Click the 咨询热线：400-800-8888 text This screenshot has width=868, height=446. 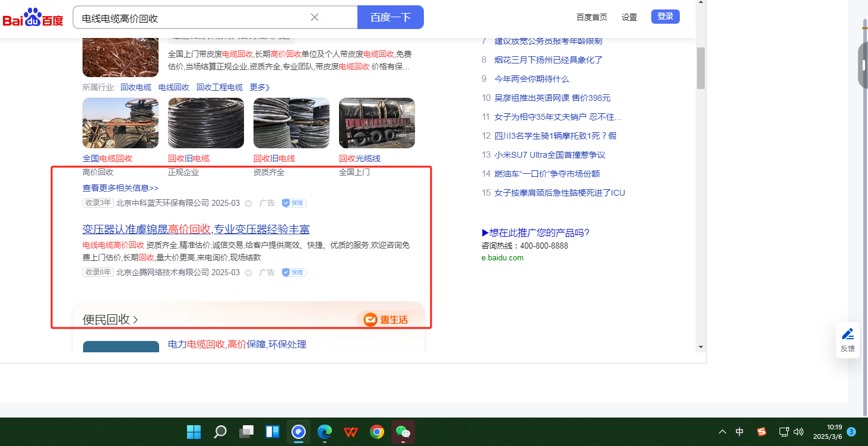click(x=525, y=246)
